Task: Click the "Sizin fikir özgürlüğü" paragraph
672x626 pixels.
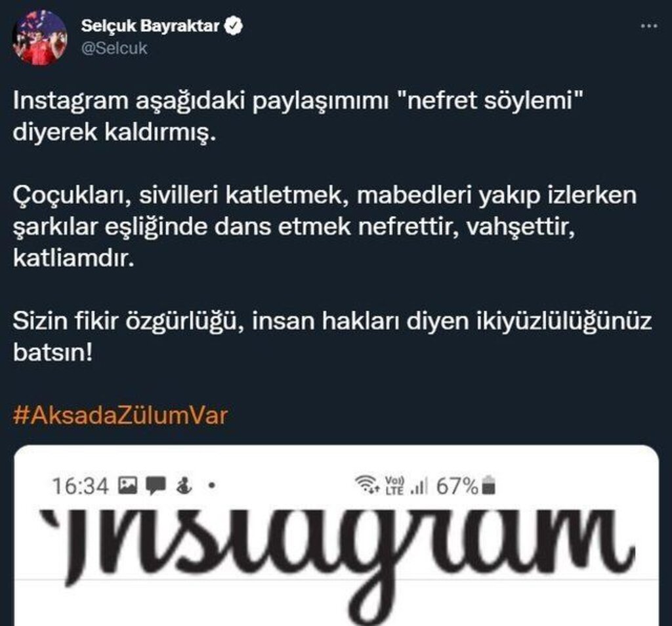Action: (x=333, y=337)
